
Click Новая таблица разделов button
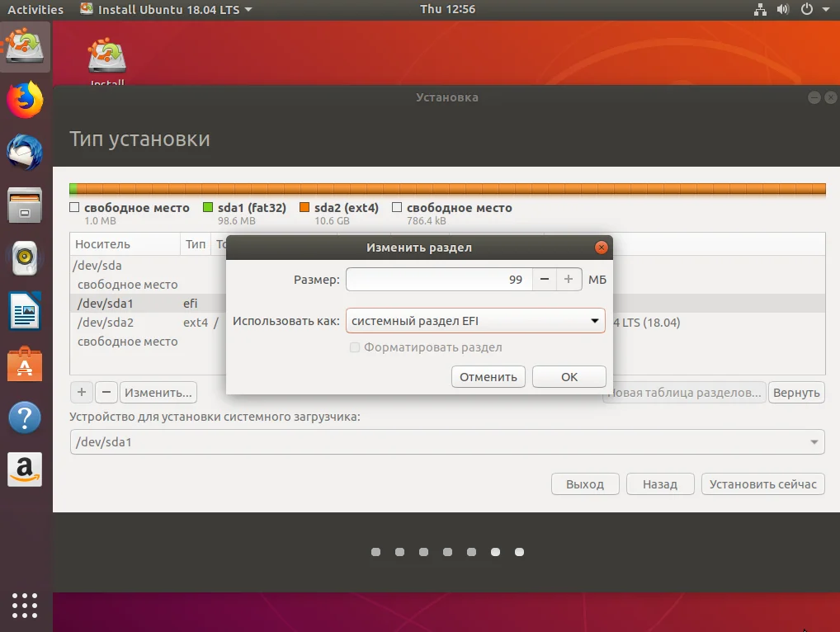[x=685, y=393]
